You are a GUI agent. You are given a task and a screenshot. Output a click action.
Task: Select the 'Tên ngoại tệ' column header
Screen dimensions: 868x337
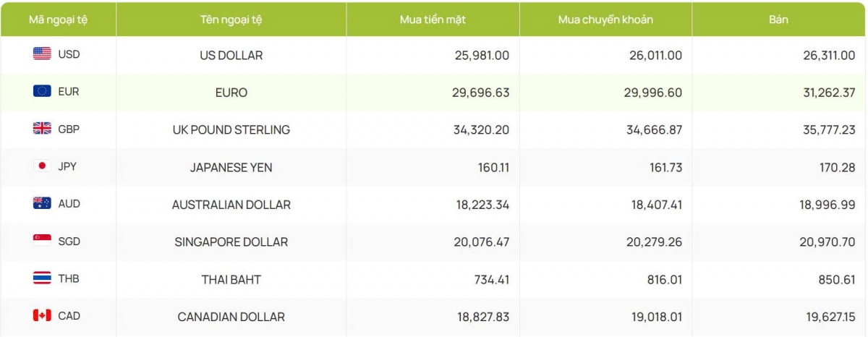231,20
